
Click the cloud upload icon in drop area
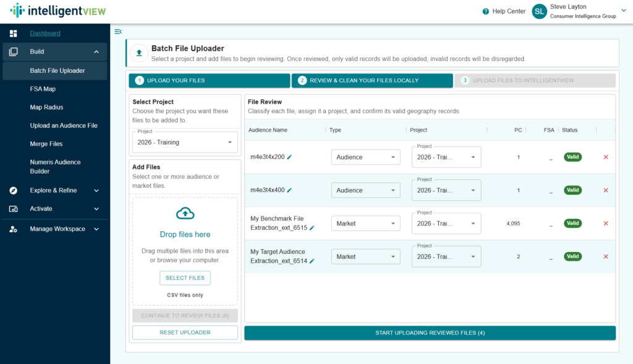click(x=185, y=213)
